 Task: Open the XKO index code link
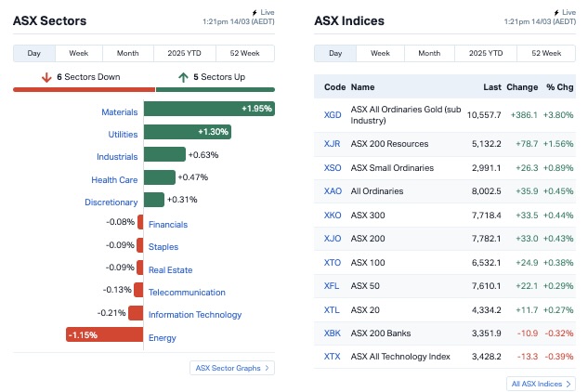(x=333, y=216)
